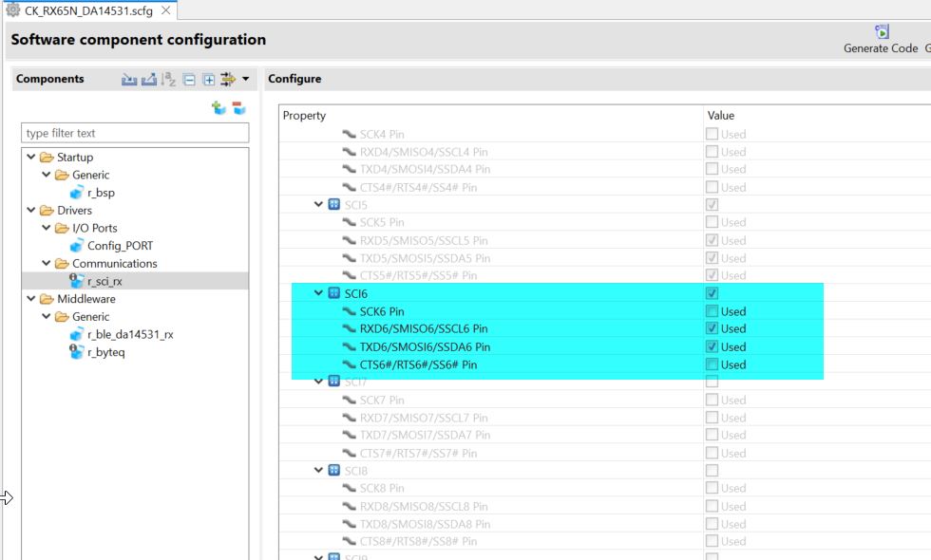The height and width of the screenshot is (560, 931).
Task: Toggle the SCI8 group checkbox
Action: (712, 471)
